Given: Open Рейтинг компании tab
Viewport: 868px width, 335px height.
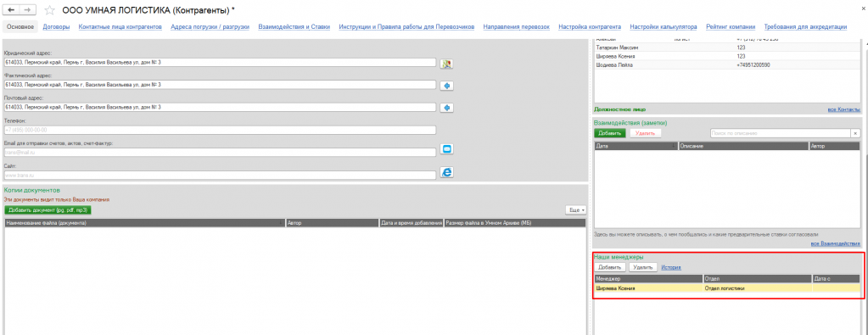Looking at the screenshot, I should 731,26.
